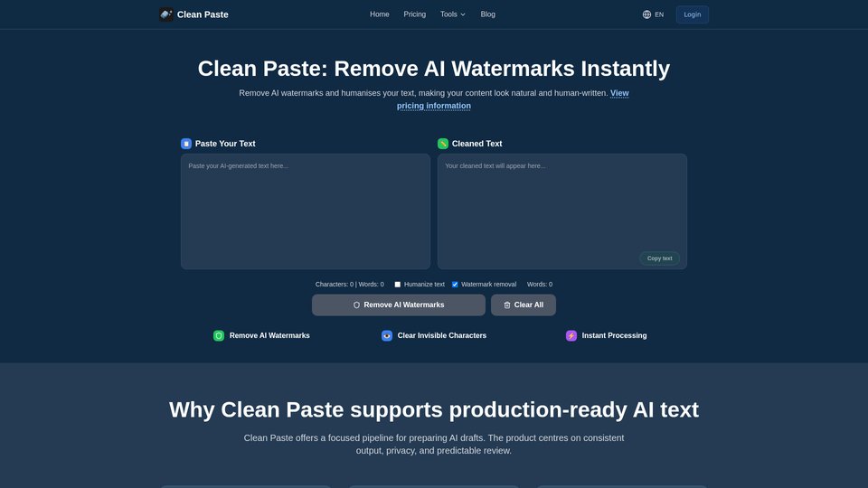Screen dimensions: 868x488
Task: Click the Cleaned Text heading
Action: tap(477, 144)
